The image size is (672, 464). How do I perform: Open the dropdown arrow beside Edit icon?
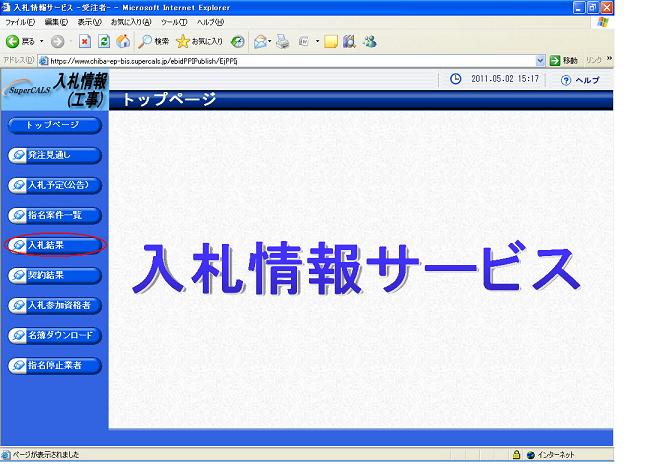[317, 42]
